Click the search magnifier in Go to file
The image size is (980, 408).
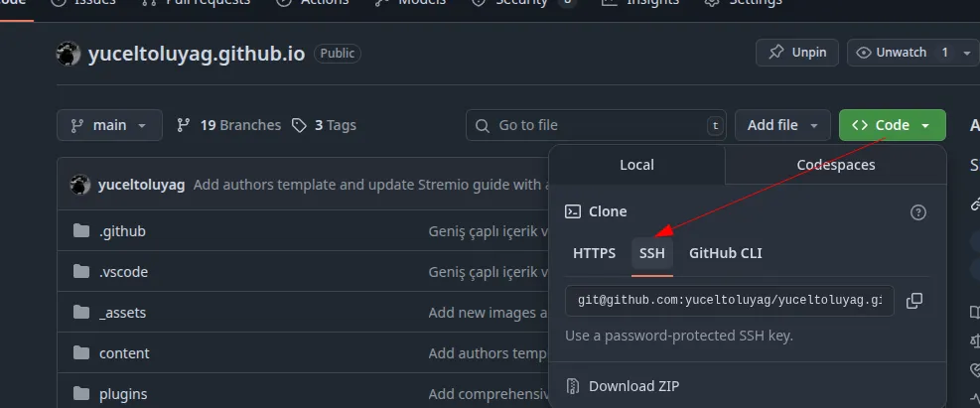point(482,126)
